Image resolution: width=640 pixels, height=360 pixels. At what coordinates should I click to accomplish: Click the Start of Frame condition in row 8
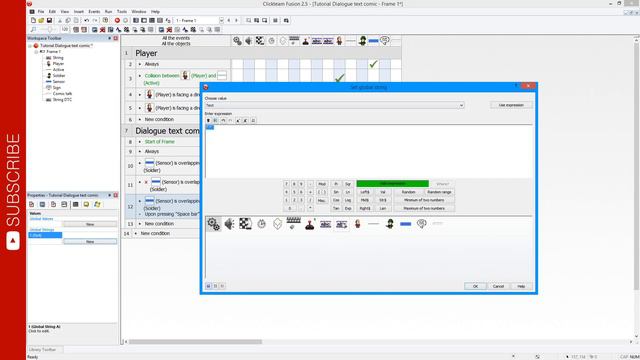point(160,142)
